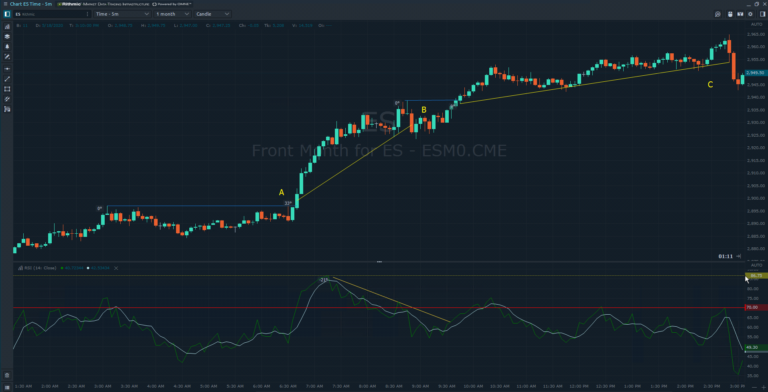Click the 3:00 AM label on time axis
The height and width of the screenshot is (392, 768).
point(103,386)
